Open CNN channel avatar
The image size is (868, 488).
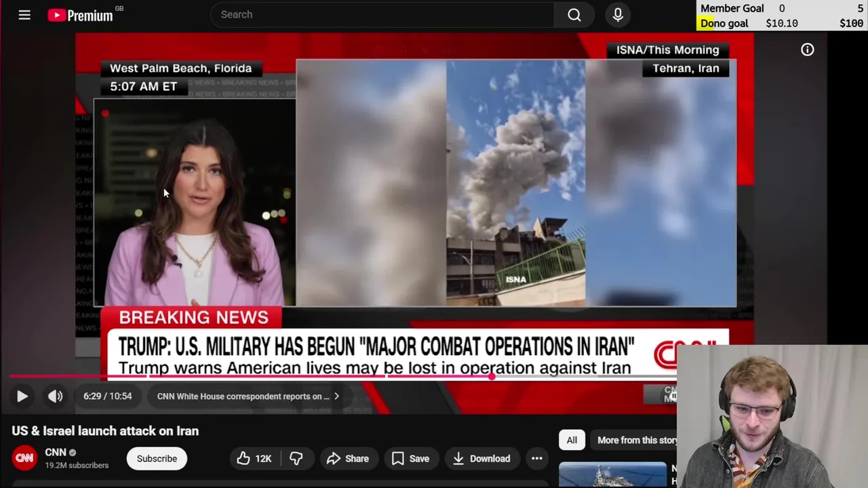[24, 458]
